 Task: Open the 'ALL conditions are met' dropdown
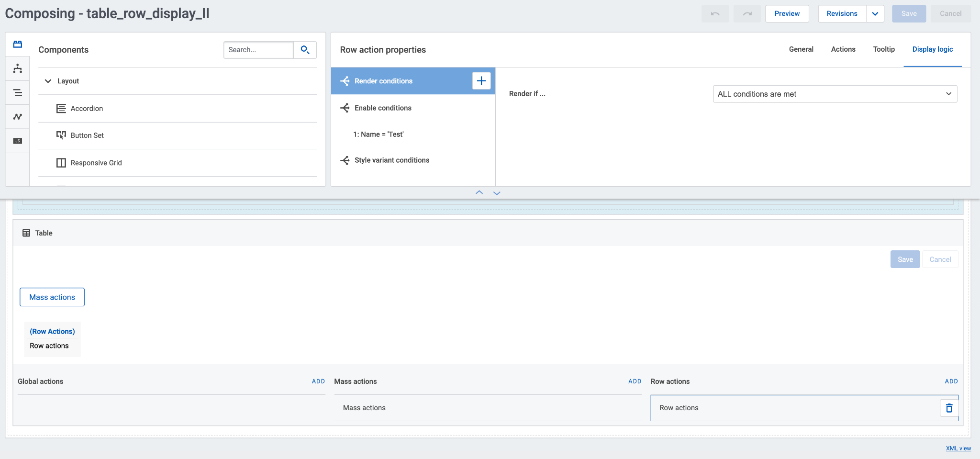835,94
